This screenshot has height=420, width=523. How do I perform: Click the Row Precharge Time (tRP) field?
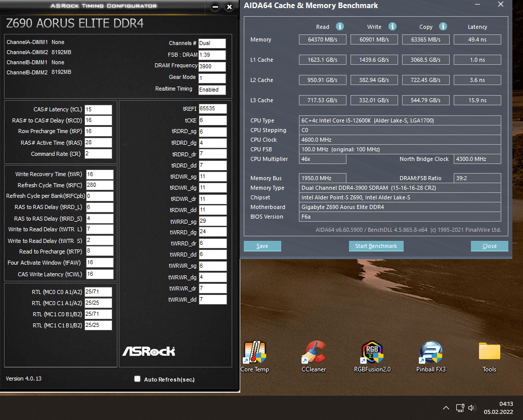coord(99,132)
